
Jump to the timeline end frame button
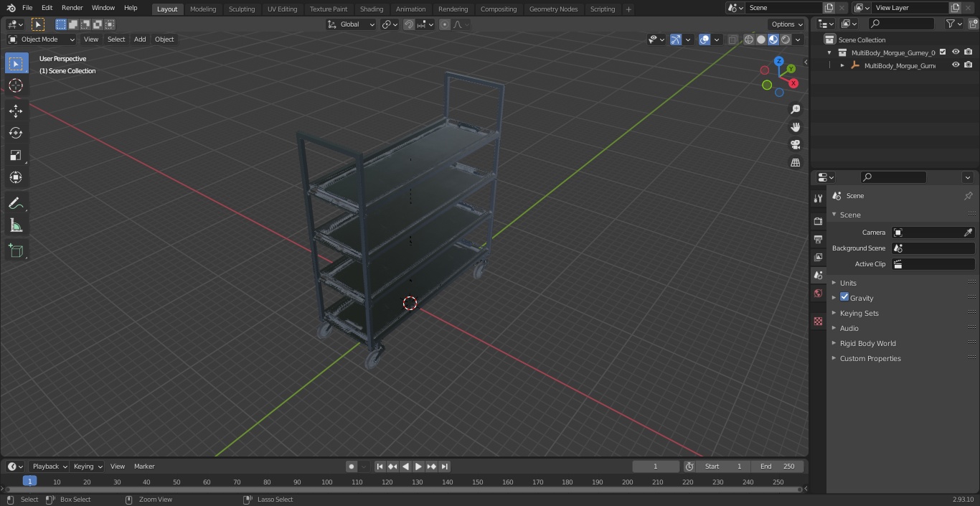click(445, 467)
